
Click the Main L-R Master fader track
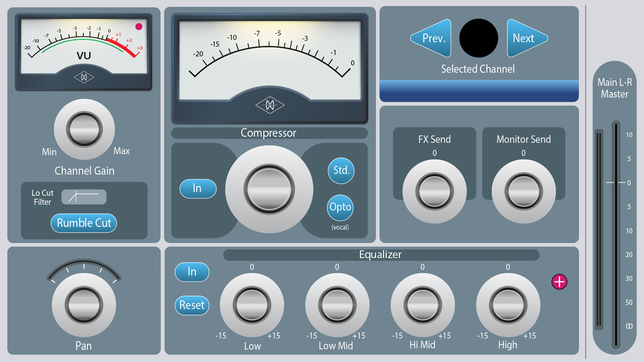pyautogui.click(x=616, y=235)
